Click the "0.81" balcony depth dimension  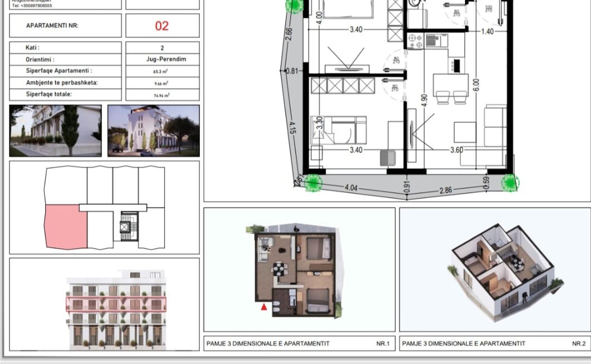tap(291, 71)
